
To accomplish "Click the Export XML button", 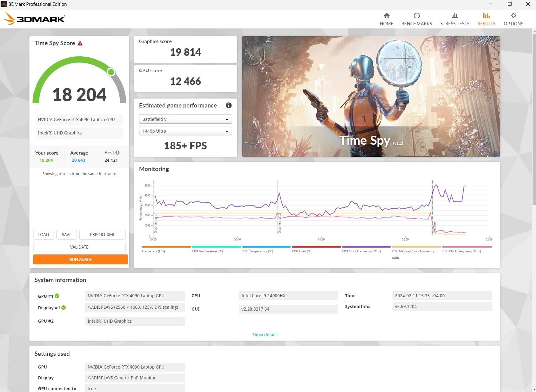I will 102,235.
